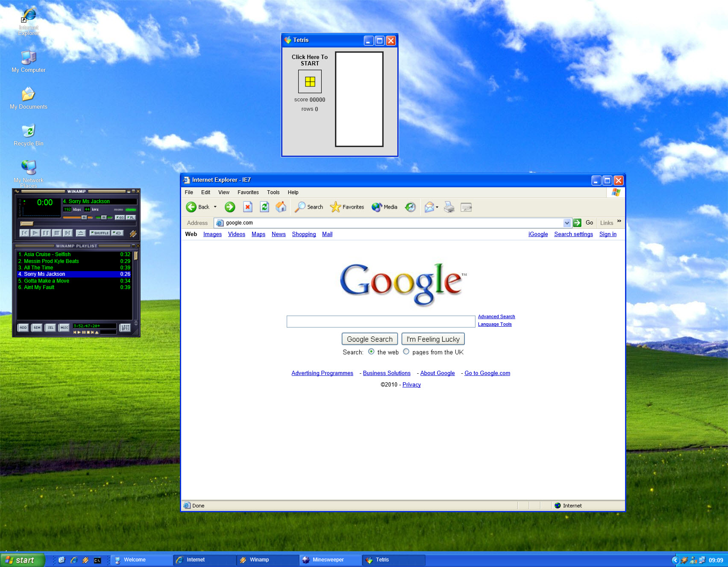Open the Images link on Google
The height and width of the screenshot is (567, 728).
(212, 234)
